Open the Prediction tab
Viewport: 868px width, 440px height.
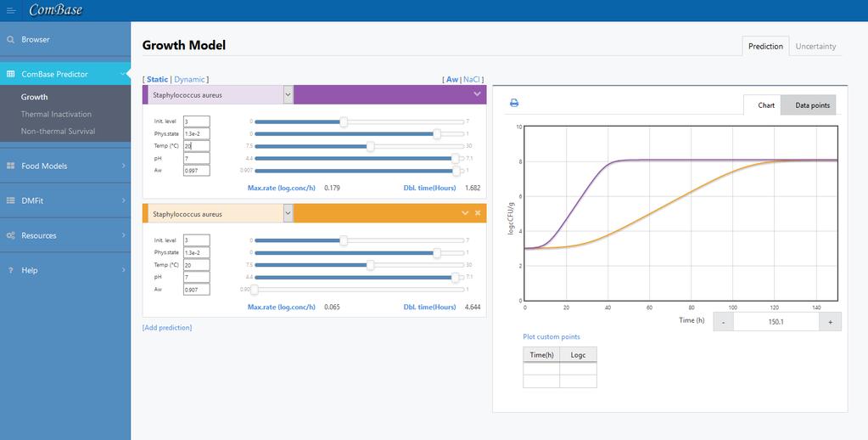point(765,47)
